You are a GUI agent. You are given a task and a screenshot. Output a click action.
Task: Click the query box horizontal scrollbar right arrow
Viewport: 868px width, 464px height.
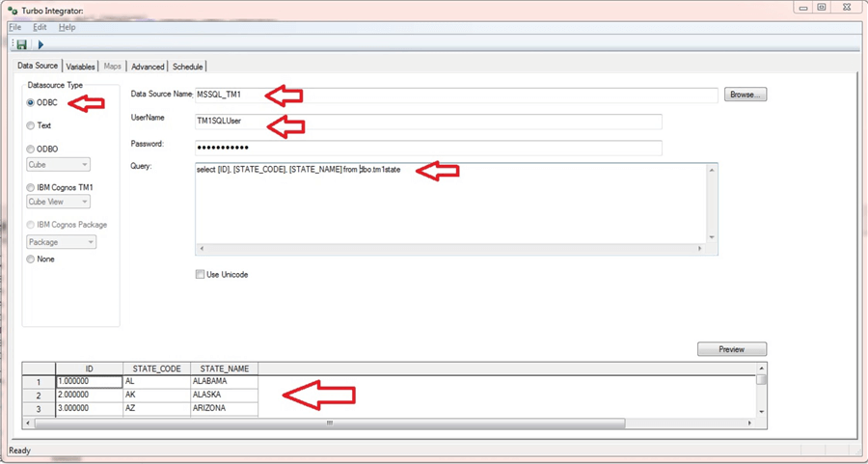pos(700,249)
